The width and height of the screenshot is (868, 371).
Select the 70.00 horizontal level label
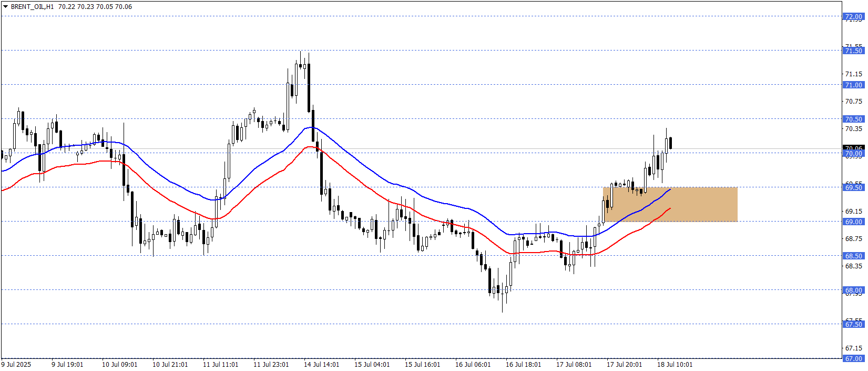853,154
